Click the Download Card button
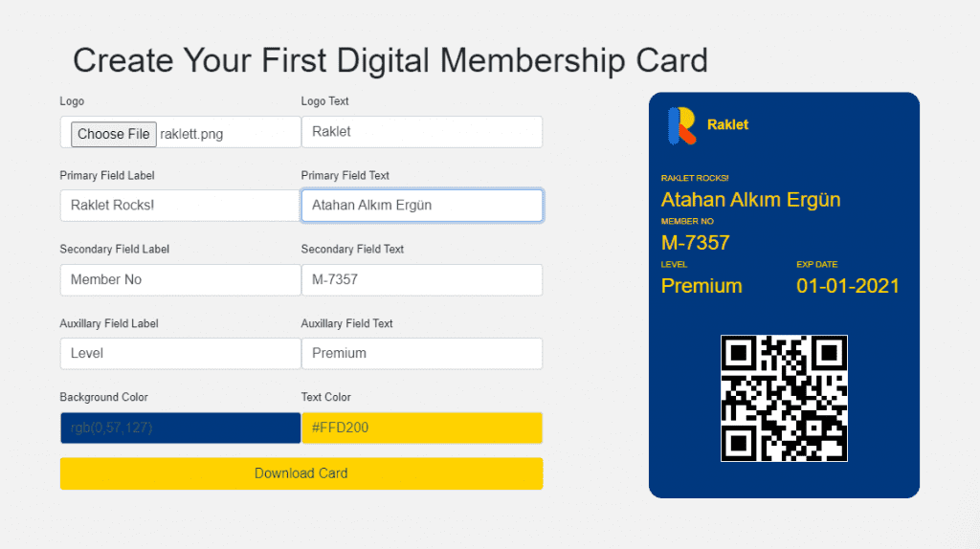Viewport: 980px width, 549px height. coord(301,473)
